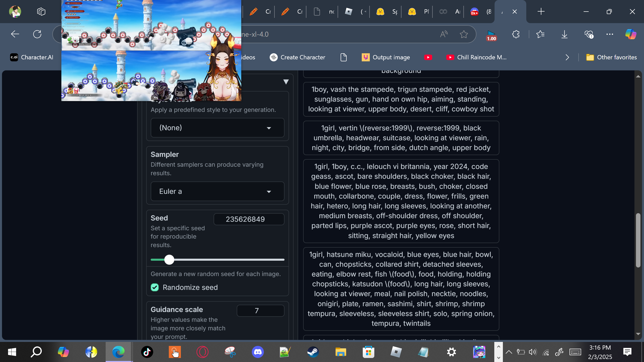Click the Seed number field

pos(249,219)
